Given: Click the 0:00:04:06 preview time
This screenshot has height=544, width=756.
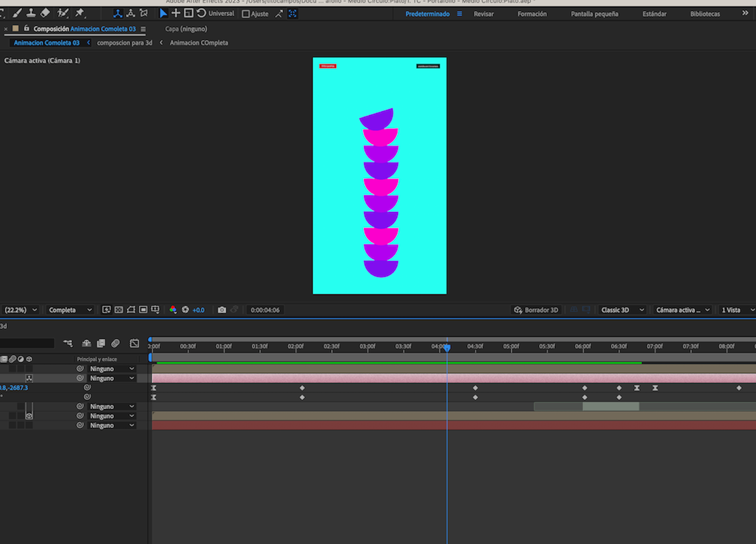Looking at the screenshot, I should pyautogui.click(x=265, y=310).
